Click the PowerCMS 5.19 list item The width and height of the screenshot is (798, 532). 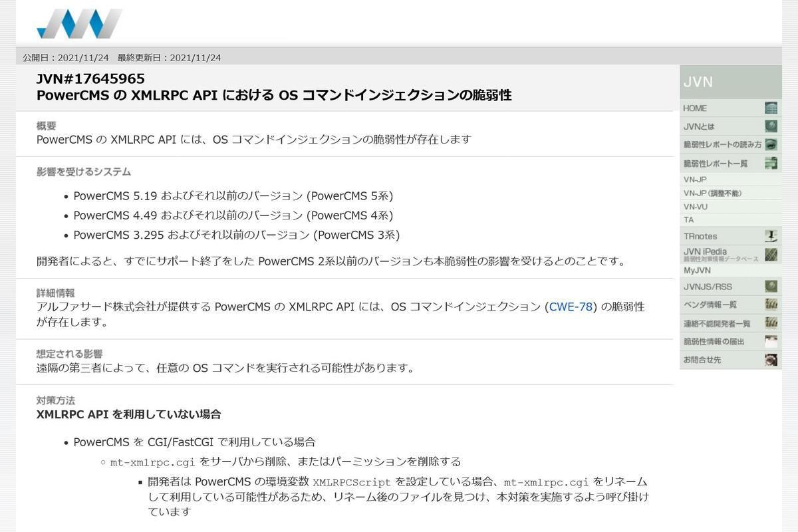click(233, 196)
